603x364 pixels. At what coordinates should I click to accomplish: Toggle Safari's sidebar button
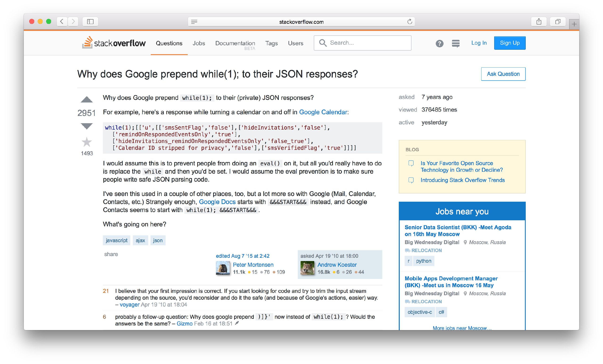point(90,21)
